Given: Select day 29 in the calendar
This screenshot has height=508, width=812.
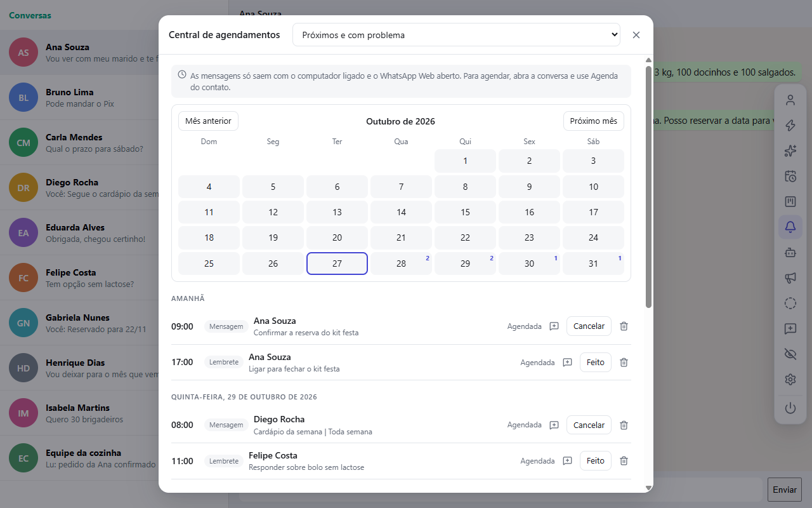Looking at the screenshot, I should (465, 264).
